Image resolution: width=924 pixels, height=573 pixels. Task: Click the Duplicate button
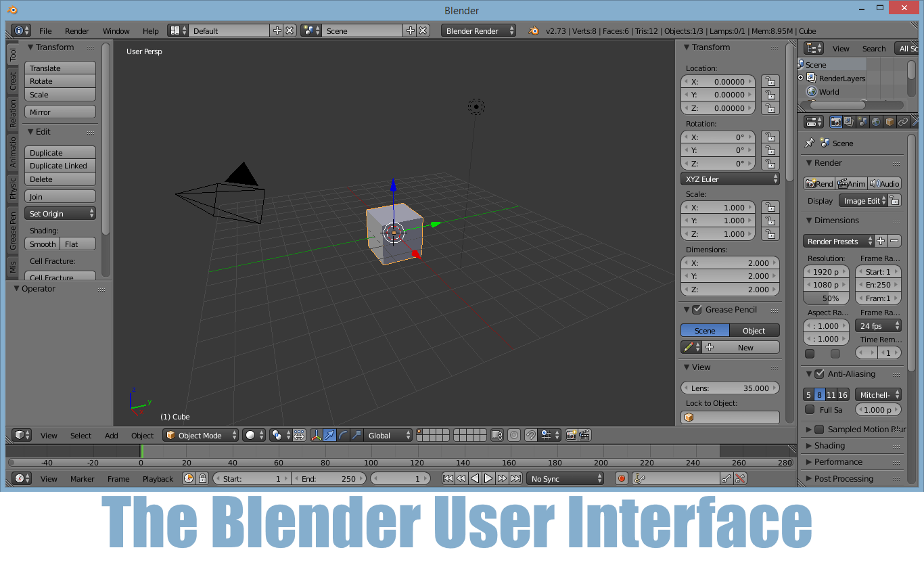coord(60,152)
